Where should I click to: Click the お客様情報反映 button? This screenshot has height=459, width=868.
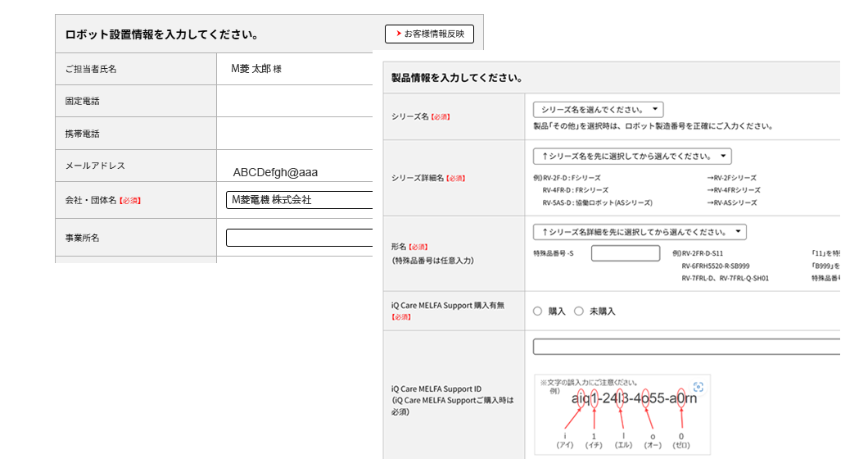click(x=429, y=34)
